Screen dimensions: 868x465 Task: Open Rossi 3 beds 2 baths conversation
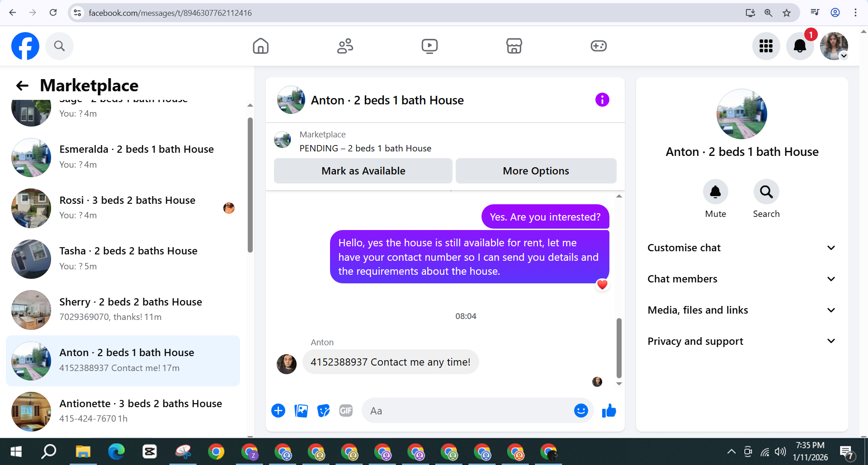click(x=123, y=208)
